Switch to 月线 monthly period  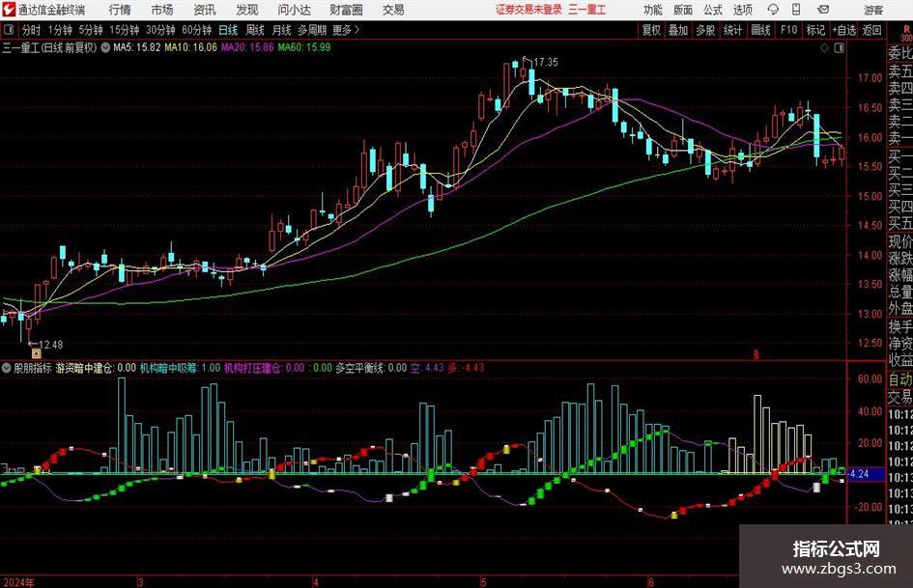282,30
